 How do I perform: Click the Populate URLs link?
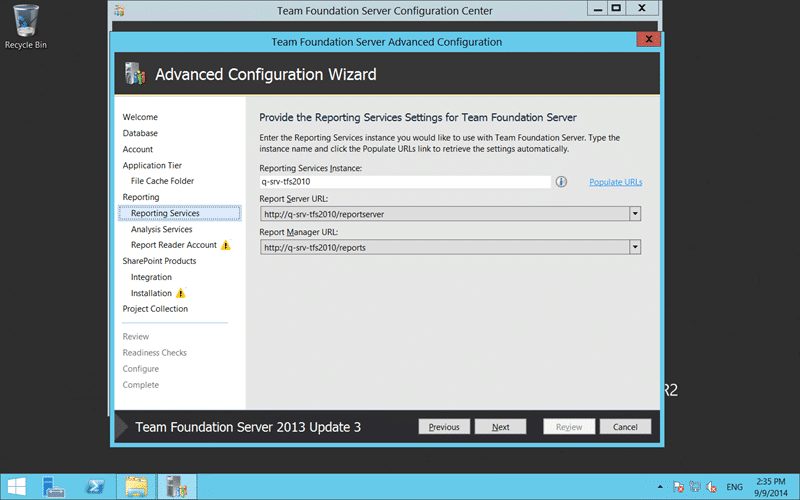point(615,182)
